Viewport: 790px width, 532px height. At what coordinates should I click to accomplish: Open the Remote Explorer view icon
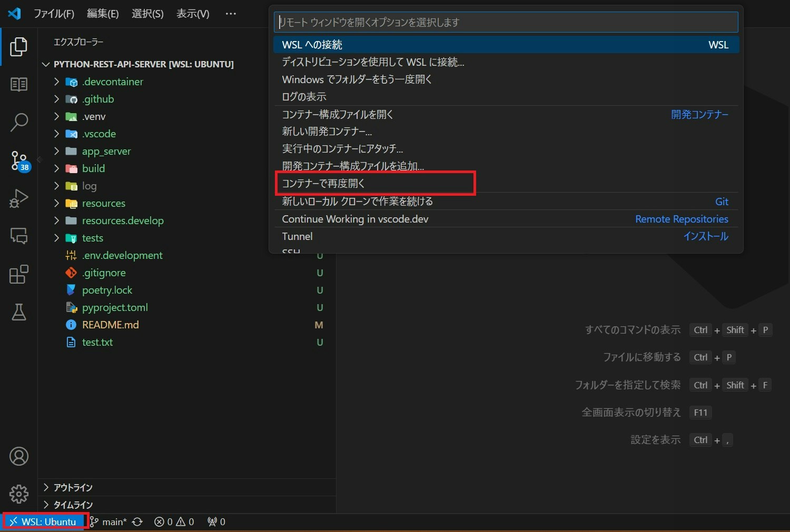tap(18, 236)
